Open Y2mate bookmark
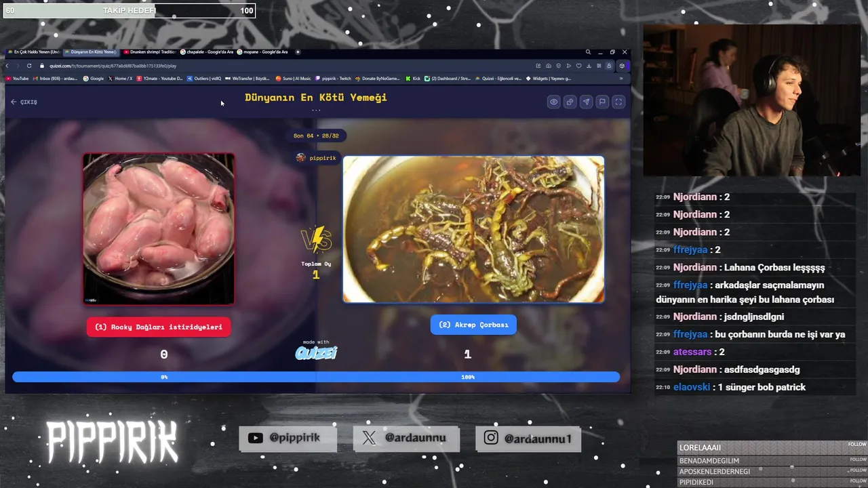Screen dimensions: 868x488 [x=160, y=79]
